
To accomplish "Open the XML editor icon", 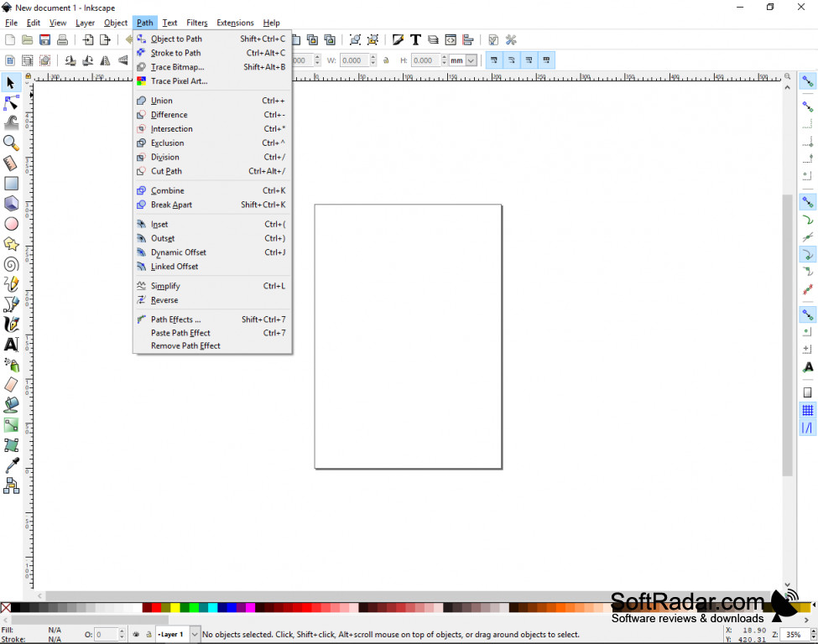I will pos(451,39).
